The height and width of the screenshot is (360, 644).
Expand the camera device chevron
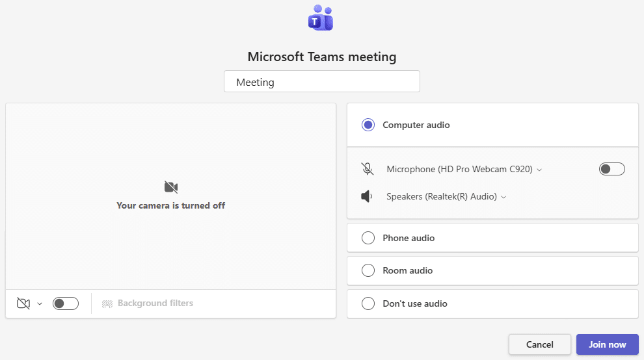tap(40, 303)
